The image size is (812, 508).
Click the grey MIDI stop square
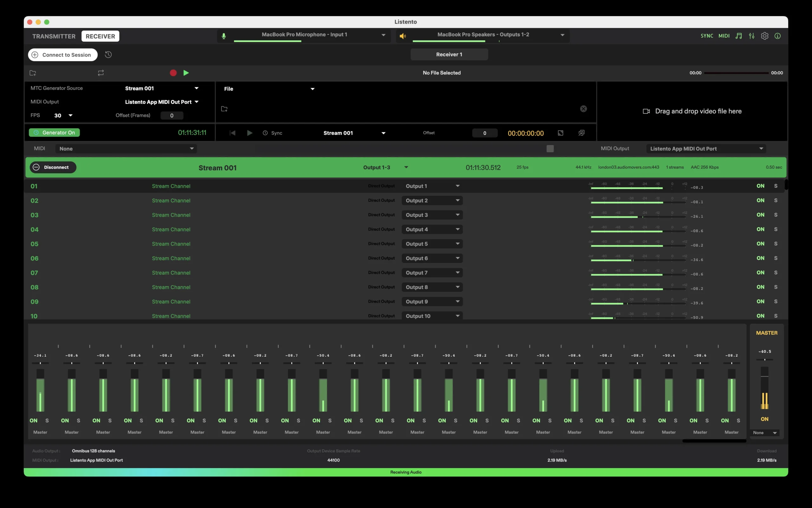(550, 148)
